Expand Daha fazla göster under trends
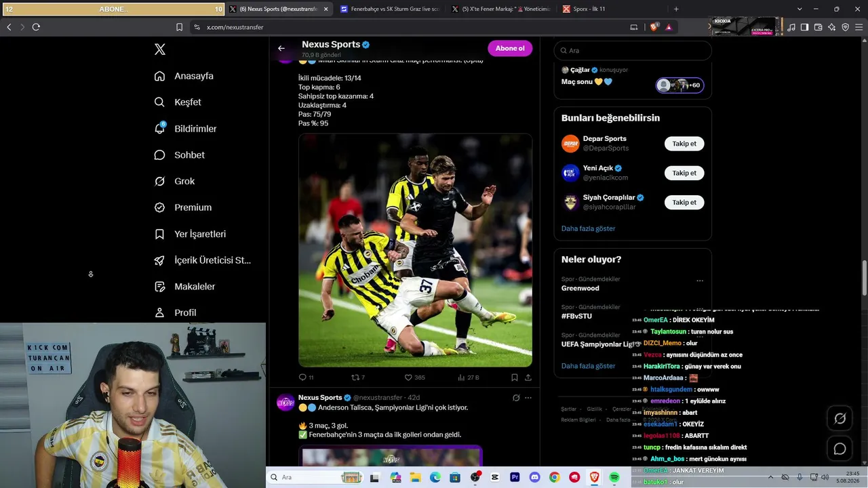868x488 pixels. point(588,366)
